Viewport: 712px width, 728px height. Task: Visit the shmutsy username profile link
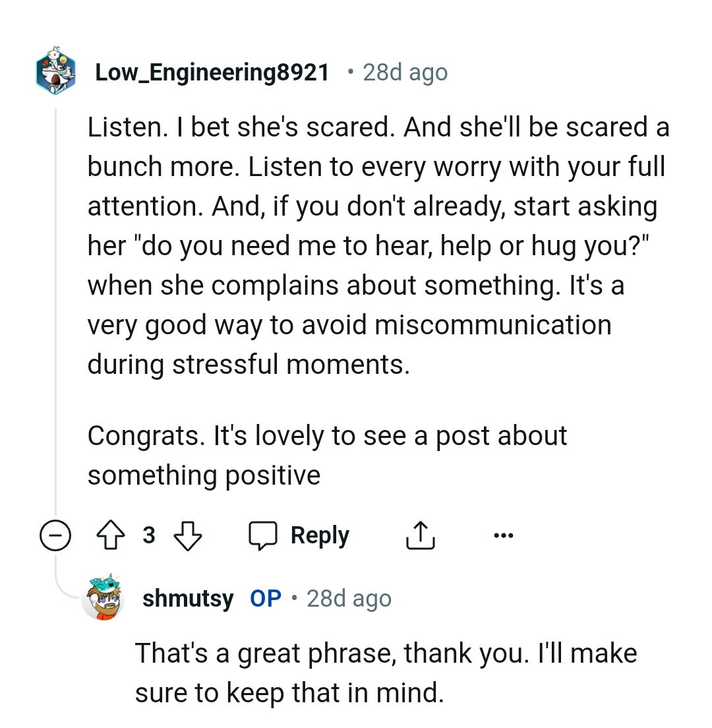pyautogui.click(x=188, y=599)
